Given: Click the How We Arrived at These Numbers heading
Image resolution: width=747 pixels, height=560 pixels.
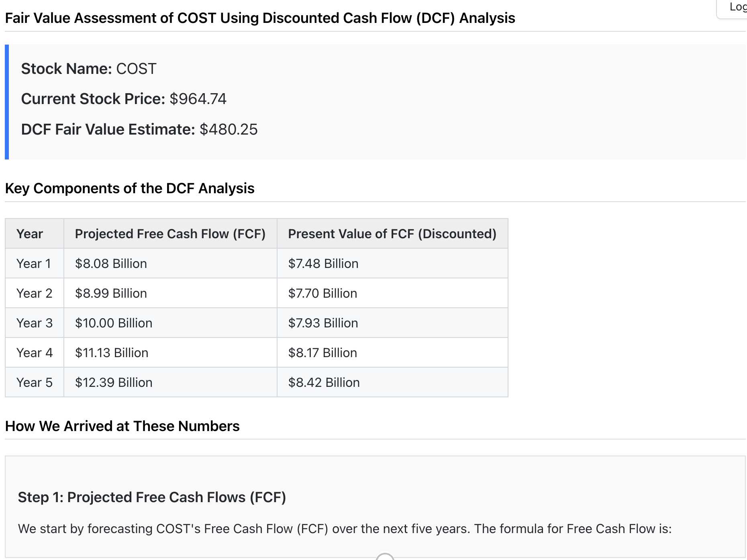Looking at the screenshot, I should coord(122,426).
